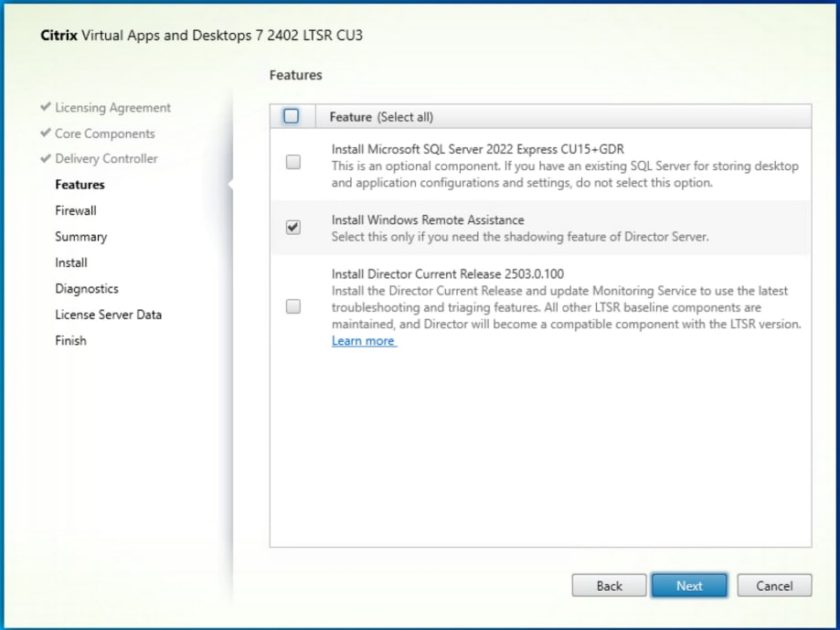
Task: Click the Install Windows Remote Assistance title text
Action: click(x=428, y=220)
